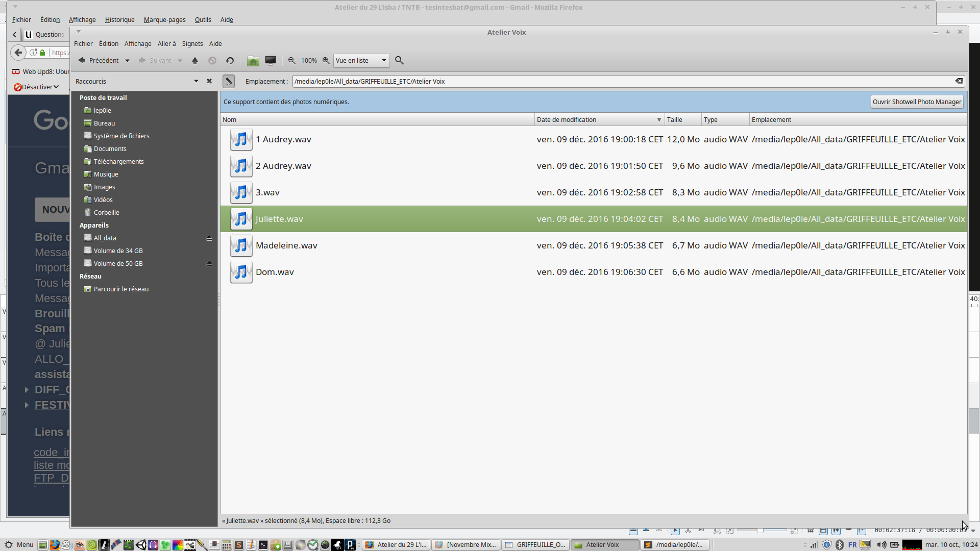Close the Raccourcis side panel
Image resolution: width=980 pixels, height=551 pixels.
pyautogui.click(x=209, y=81)
